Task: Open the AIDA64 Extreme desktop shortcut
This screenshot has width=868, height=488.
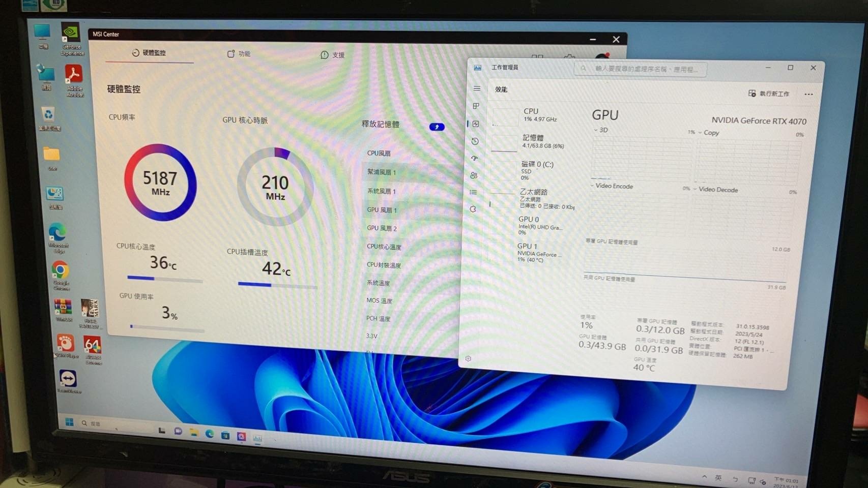Action: 93,350
